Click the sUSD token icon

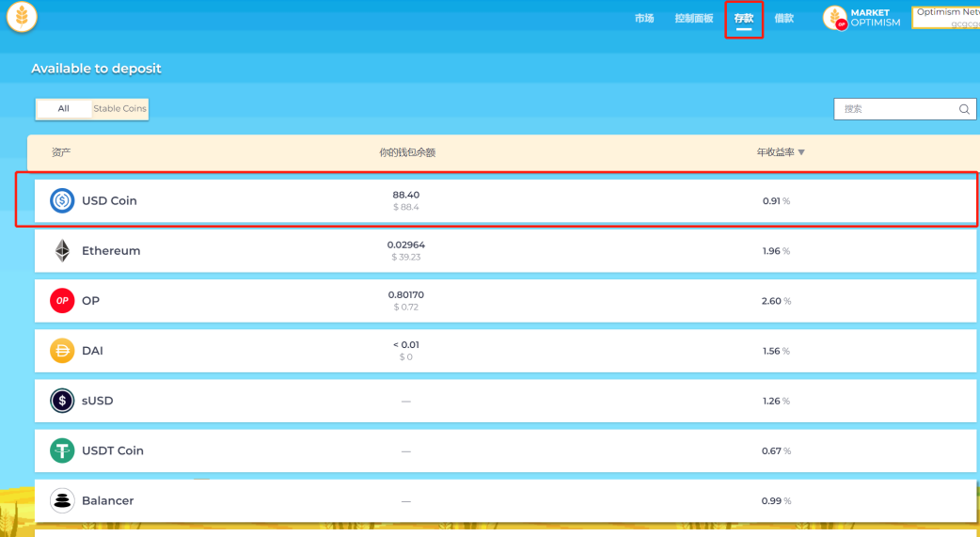(62, 401)
